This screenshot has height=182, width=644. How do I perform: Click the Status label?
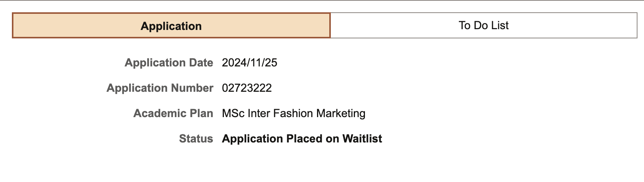pyautogui.click(x=195, y=139)
